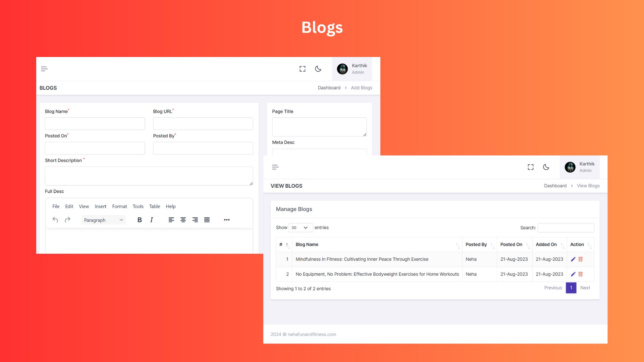Screen dimensions: 644x362
Task: Click page 1 pagination button
Action: point(571,288)
